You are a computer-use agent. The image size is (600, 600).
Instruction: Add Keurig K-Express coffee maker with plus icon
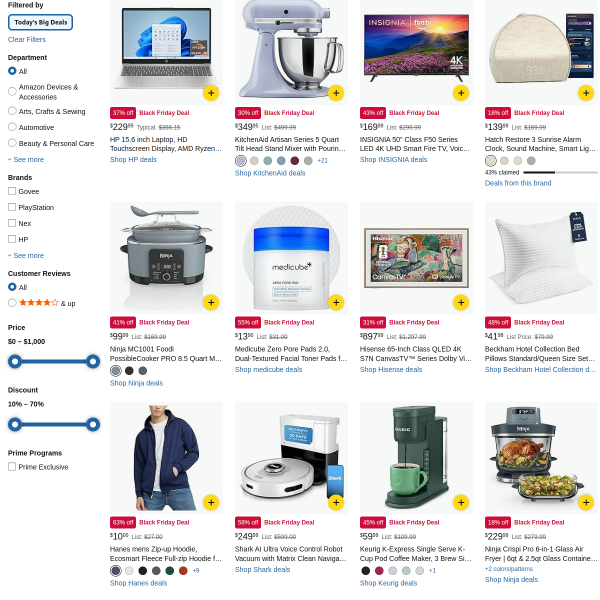pos(461,502)
